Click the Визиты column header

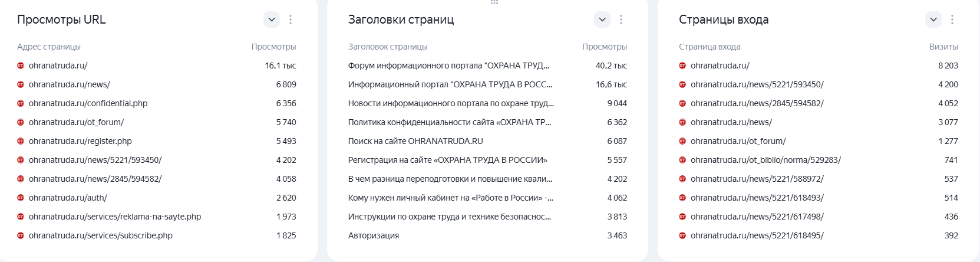[943, 47]
